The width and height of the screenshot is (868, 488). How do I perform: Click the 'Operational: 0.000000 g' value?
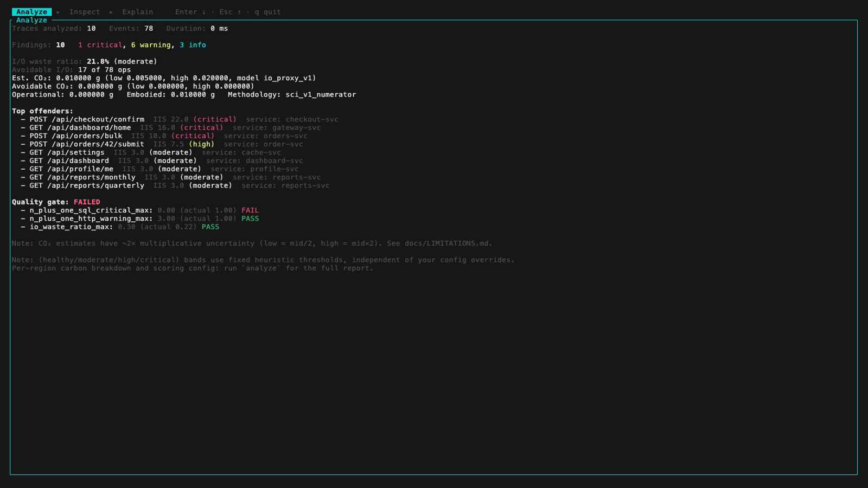(x=63, y=94)
